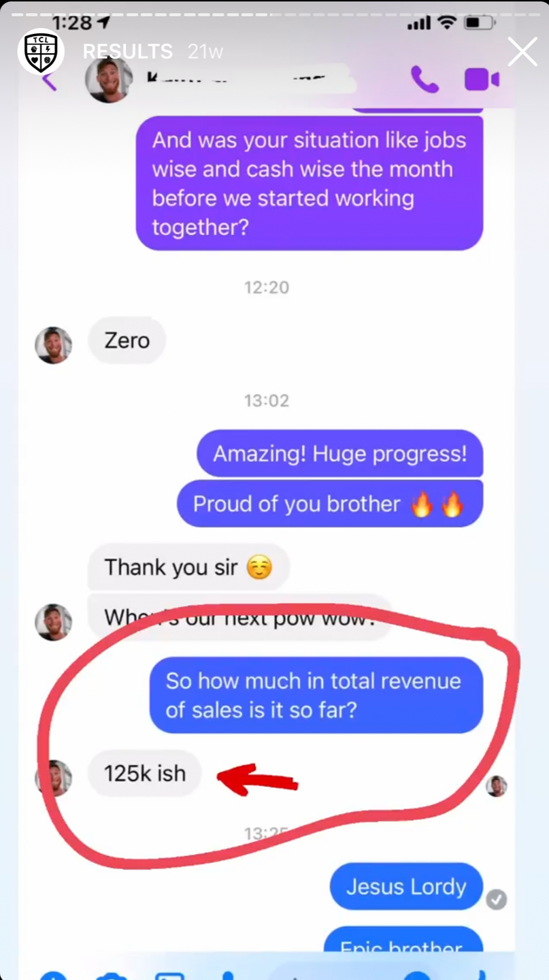The width and height of the screenshot is (549, 980).
Task: Tap the small seen-receipt avatar at right
Action: pos(496,786)
